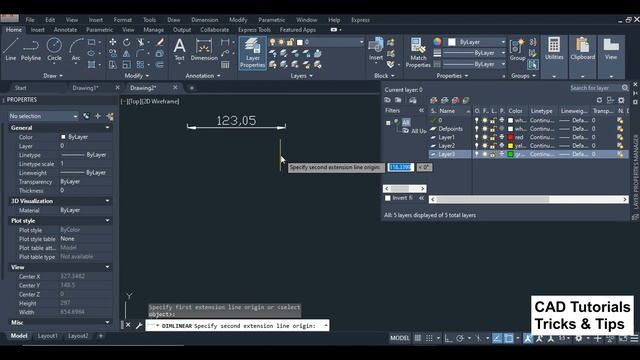The height and width of the screenshot is (360, 640).
Task: Toggle on/off bulb for Layer2
Action: pyautogui.click(x=476, y=146)
